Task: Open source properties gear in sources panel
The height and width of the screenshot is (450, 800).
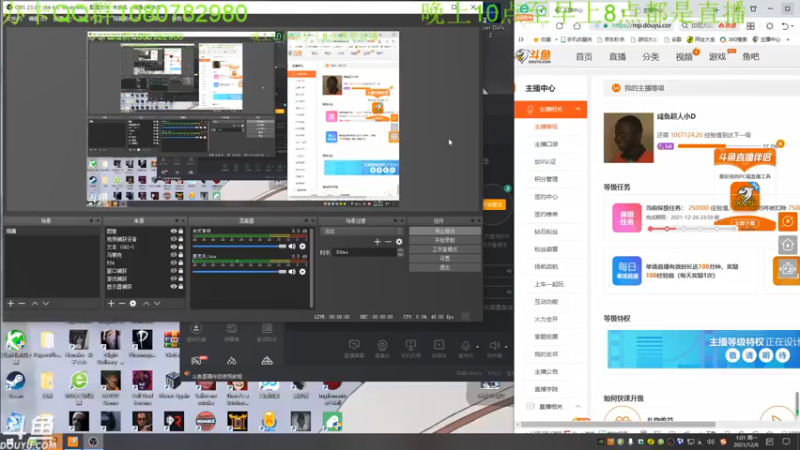Action: [133, 304]
